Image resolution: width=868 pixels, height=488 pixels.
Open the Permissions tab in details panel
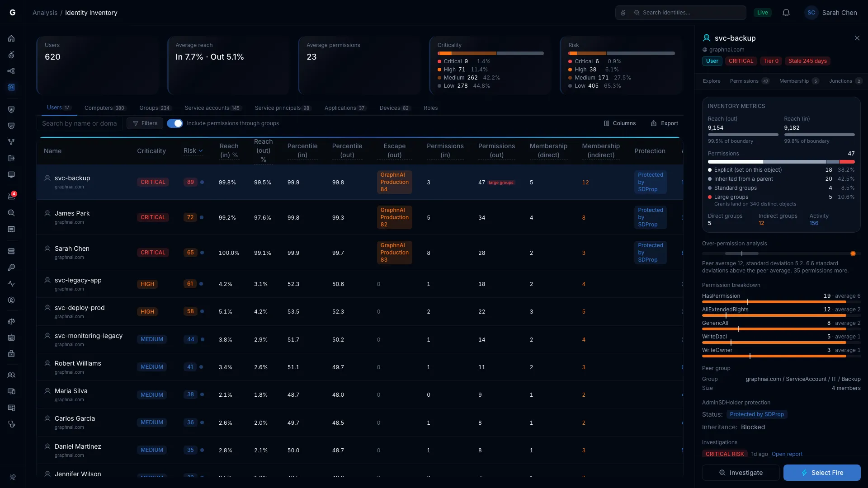point(749,81)
